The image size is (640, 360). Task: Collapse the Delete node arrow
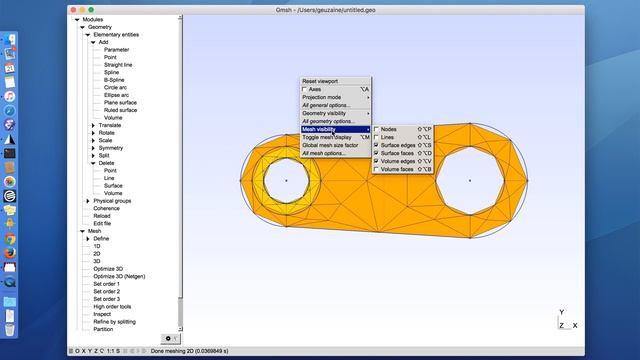pyautogui.click(x=93, y=163)
